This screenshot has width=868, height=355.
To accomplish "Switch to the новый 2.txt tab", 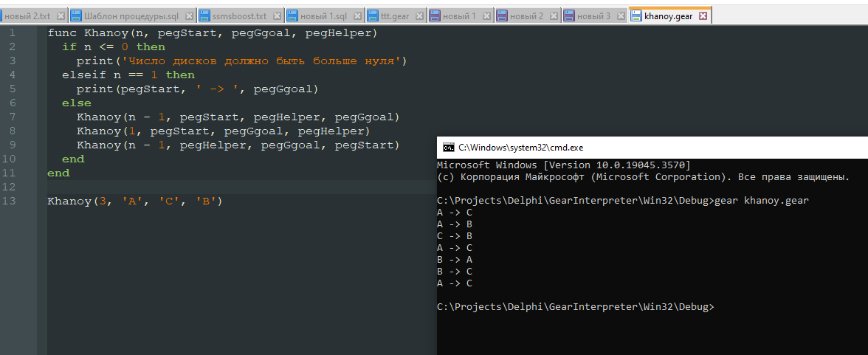I will [x=28, y=15].
